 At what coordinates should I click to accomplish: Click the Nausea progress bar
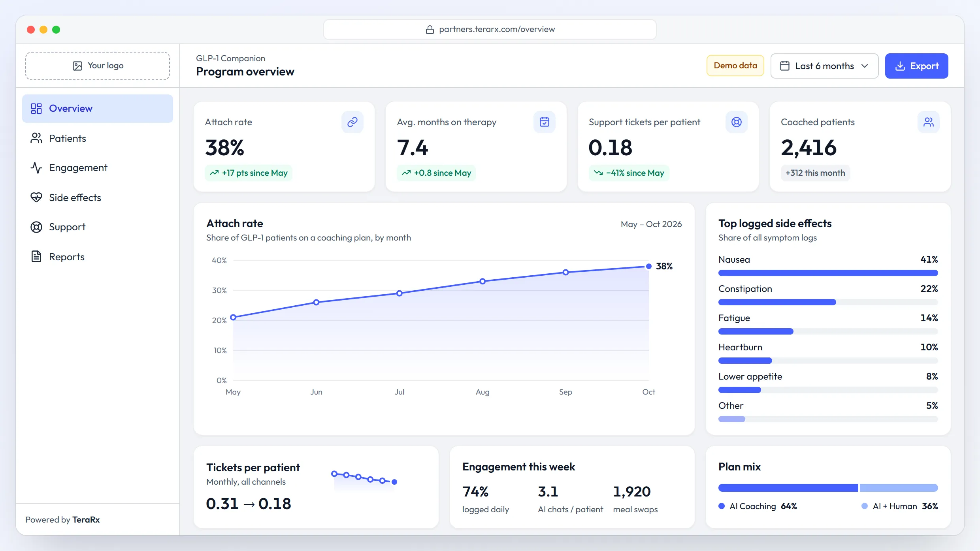pyautogui.click(x=828, y=273)
